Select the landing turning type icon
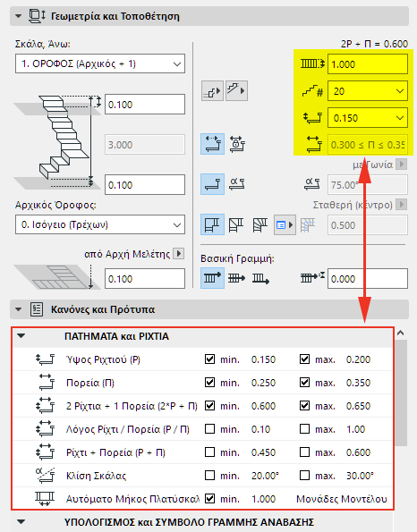417x532 pixels. (212, 224)
